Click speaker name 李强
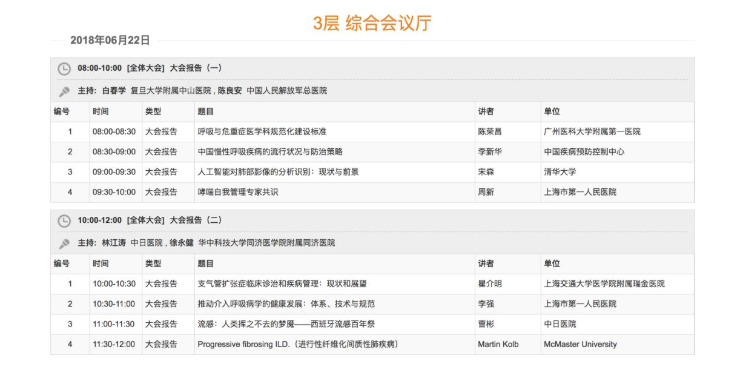This screenshot has width=740, height=384. [x=486, y=304]
